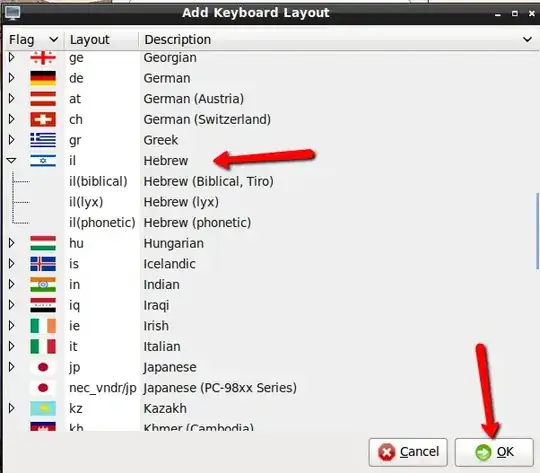Select the Indian description text

162,285
